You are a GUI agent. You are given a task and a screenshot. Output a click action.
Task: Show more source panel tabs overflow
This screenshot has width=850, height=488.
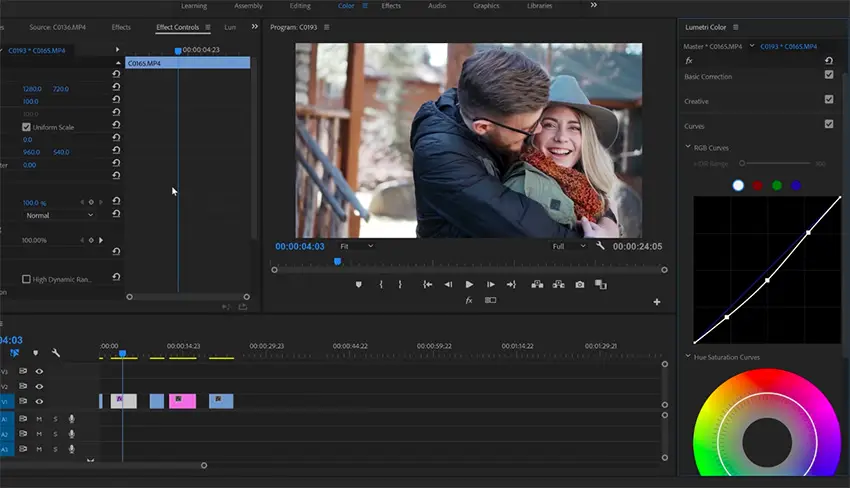coord(255,27)
